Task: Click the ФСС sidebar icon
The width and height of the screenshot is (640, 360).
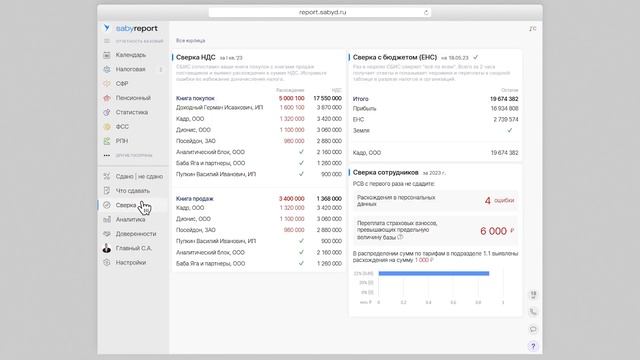Action: pyautogui.click(x=107, y=127)
